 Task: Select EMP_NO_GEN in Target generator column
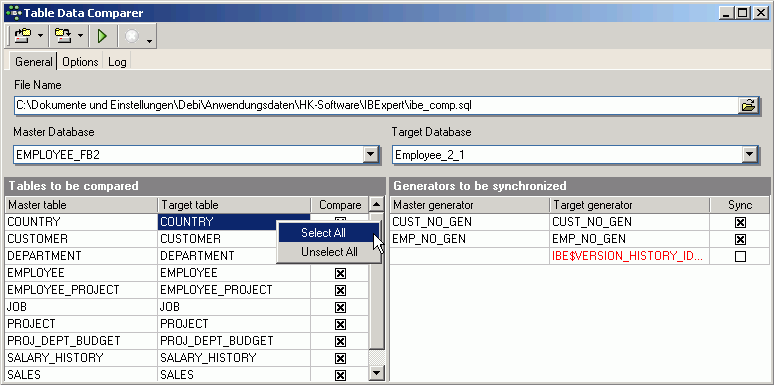(629, 239)
